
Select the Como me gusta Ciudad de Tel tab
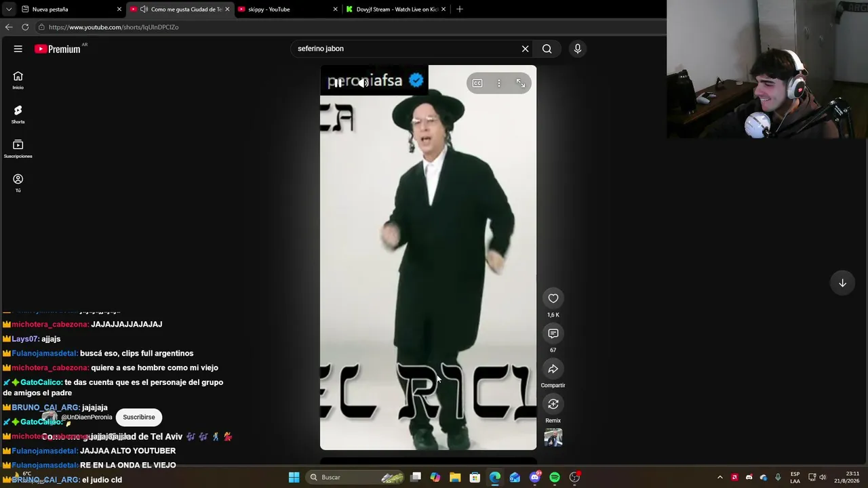(x=179, y=9)
